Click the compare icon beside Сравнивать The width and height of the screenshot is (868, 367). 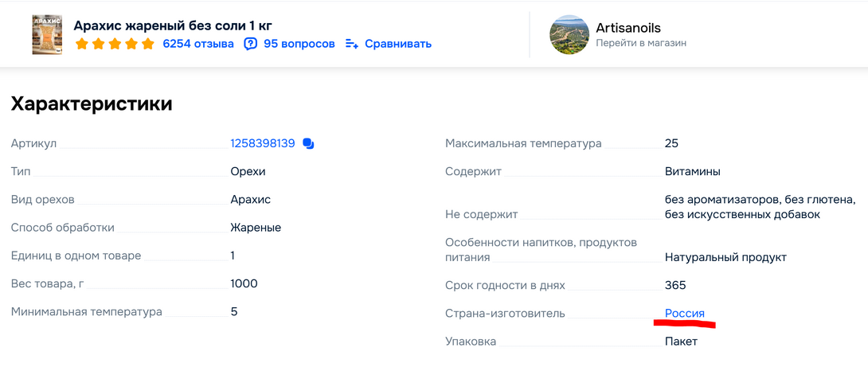352,44
